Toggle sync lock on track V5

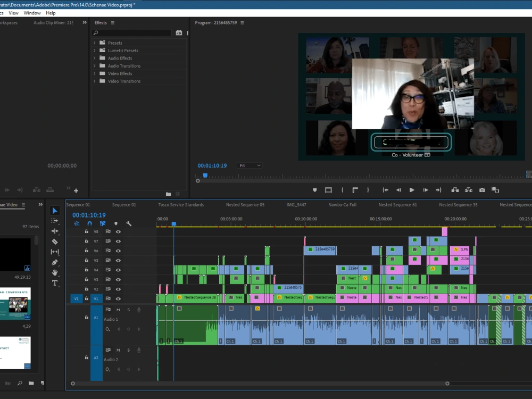pos(108,260)
